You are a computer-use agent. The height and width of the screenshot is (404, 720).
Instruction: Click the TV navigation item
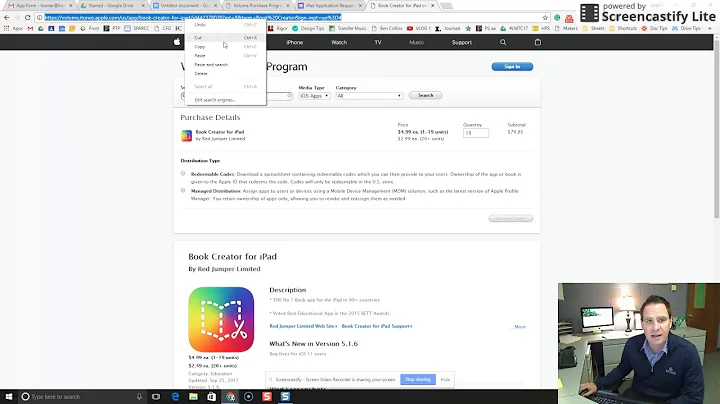pos(377,42)
